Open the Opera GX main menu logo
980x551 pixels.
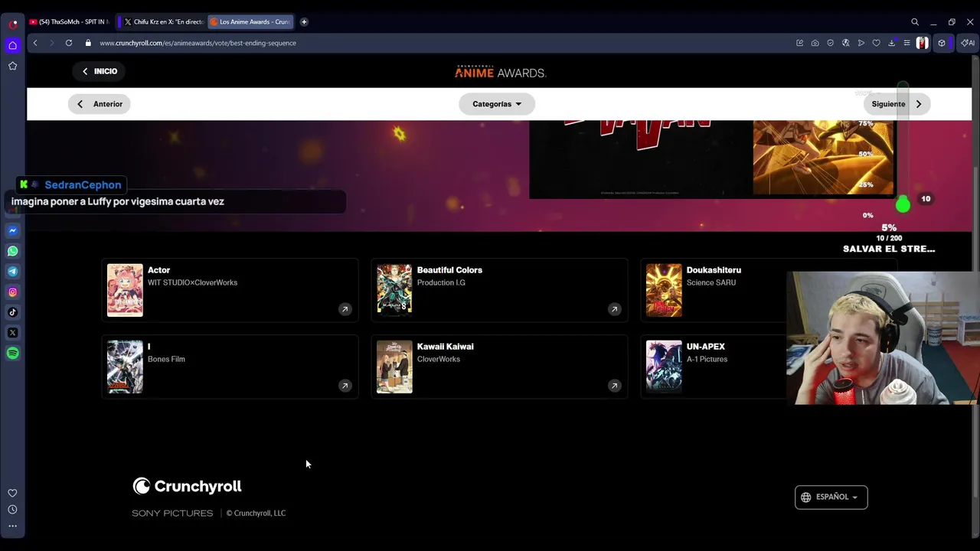tap(13, 24)
